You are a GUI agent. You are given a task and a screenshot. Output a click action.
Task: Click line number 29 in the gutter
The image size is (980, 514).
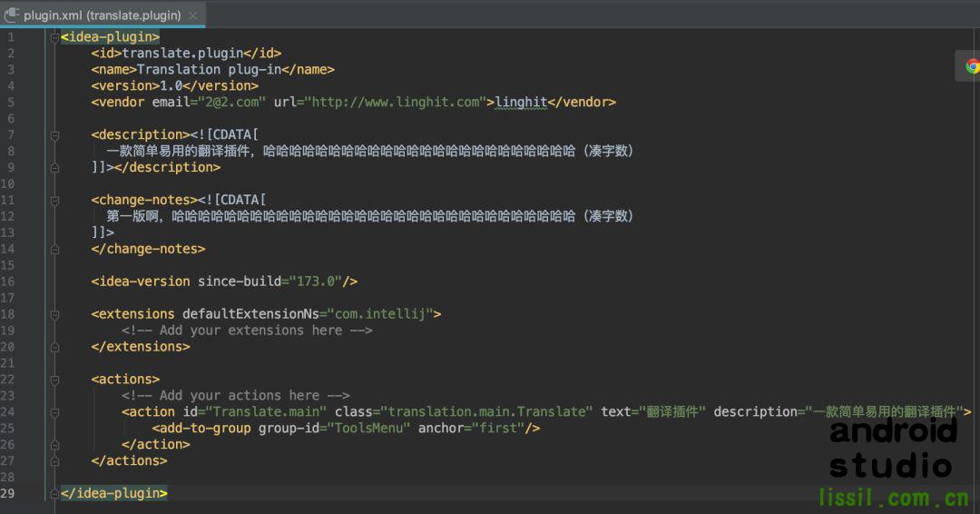(7, 493)
